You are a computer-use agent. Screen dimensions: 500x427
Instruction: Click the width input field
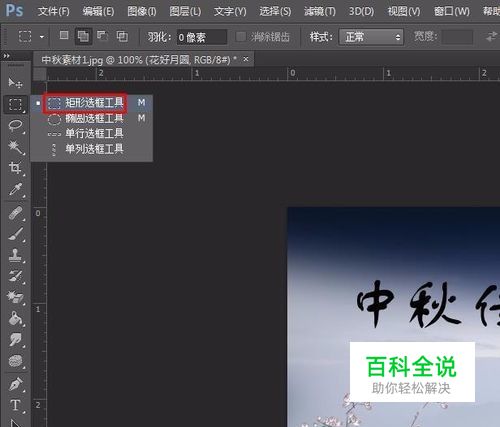click(457, 37)
